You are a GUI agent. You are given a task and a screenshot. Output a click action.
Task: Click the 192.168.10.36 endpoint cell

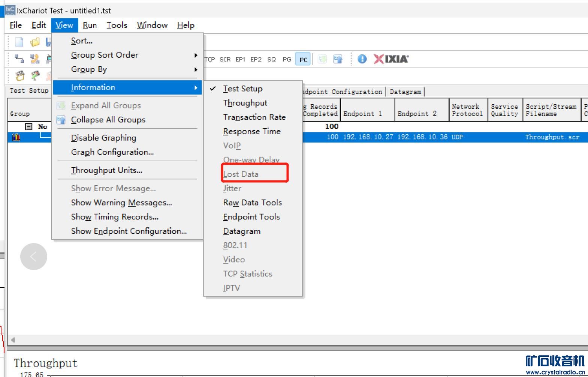(422, 137)
